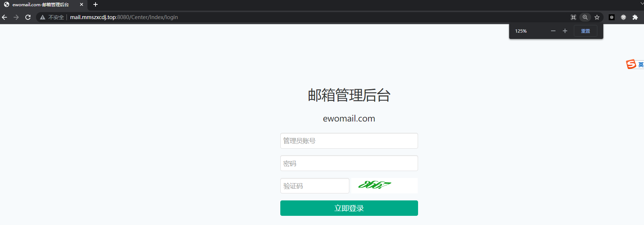Refresh the green captcha image

click(x=384, y=186)
